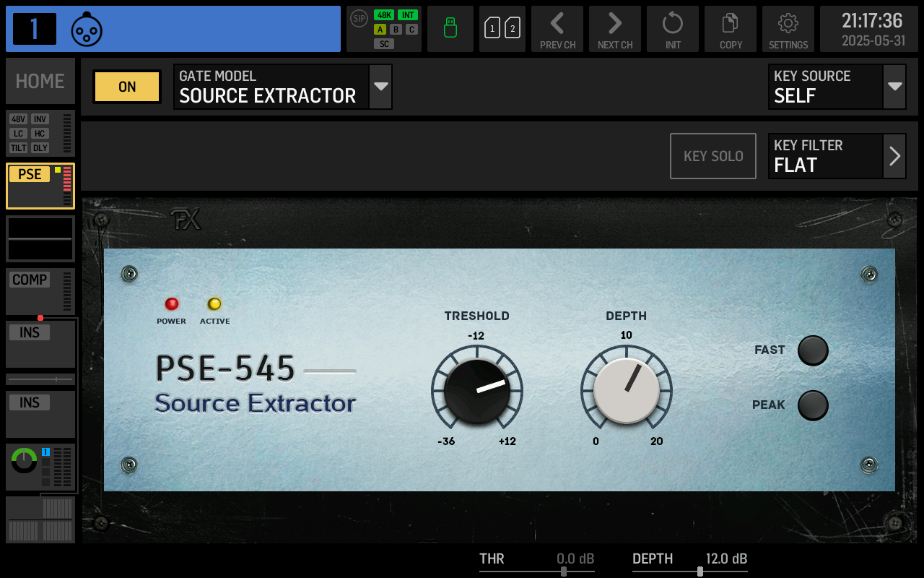Select the USB drive status icon
Image resolution: width=924 pixels, height=578 pixels.
pyautogui.click(x=450, y=29)
